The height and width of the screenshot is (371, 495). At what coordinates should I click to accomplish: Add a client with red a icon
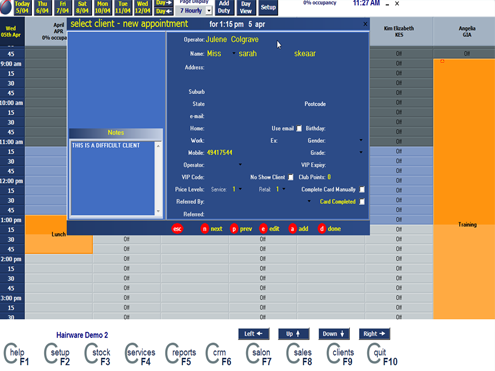[x=292, y=229]
